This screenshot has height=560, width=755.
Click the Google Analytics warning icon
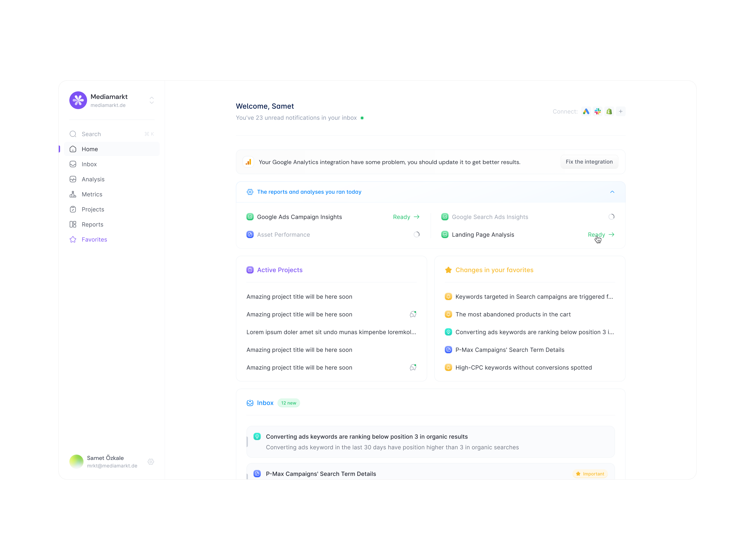(248, 162)
